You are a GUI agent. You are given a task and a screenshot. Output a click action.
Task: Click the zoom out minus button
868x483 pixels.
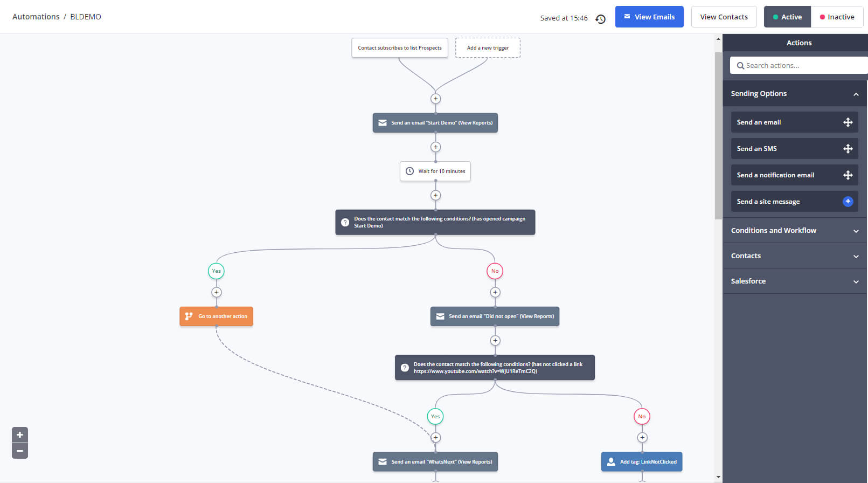pyautogui.click(x=20, y=451)
